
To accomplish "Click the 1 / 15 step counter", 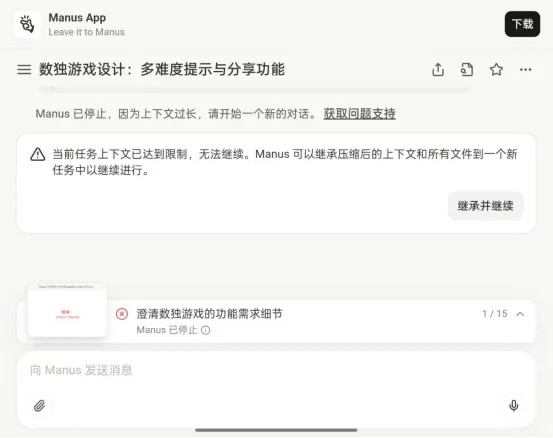I will 494,314.
